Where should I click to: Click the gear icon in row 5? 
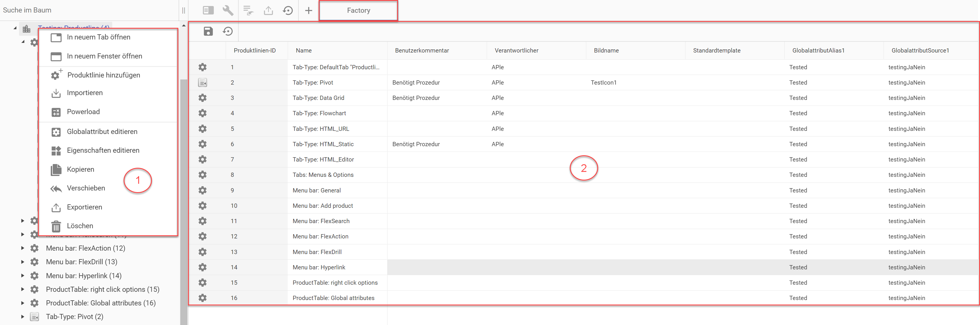(202, 129)
